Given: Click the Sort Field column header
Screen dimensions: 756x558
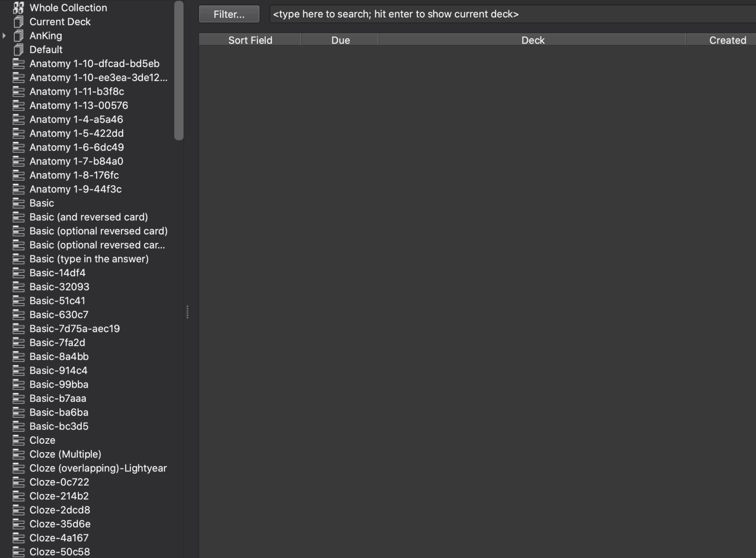Looking at the screenshot, I should tap(250, 40).
